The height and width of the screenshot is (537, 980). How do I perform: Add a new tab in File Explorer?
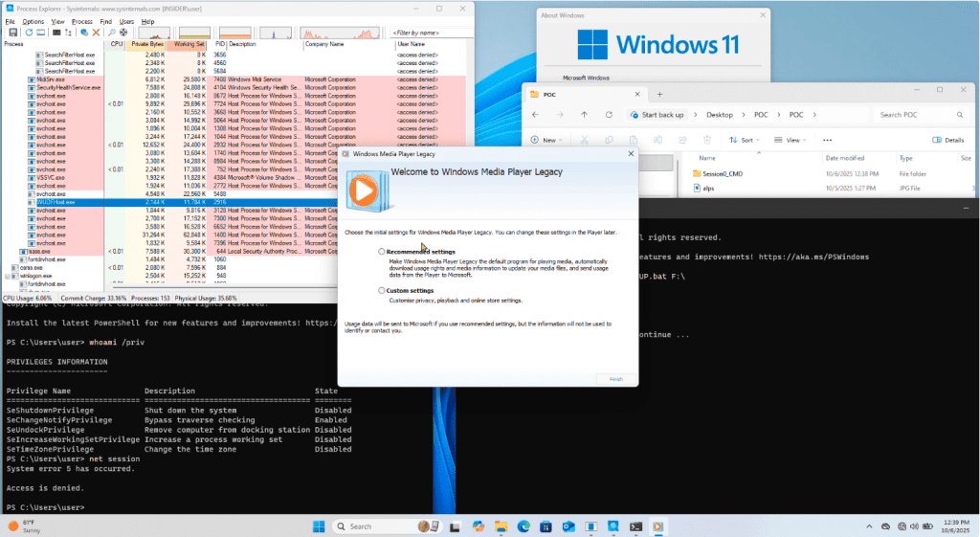coord(659,95)
